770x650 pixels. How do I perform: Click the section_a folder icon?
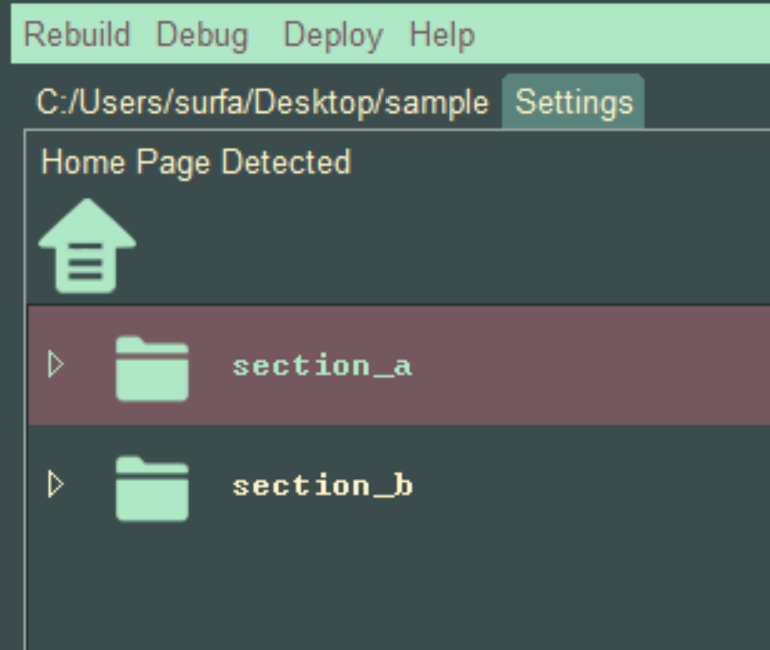click(x=151, y=368)
